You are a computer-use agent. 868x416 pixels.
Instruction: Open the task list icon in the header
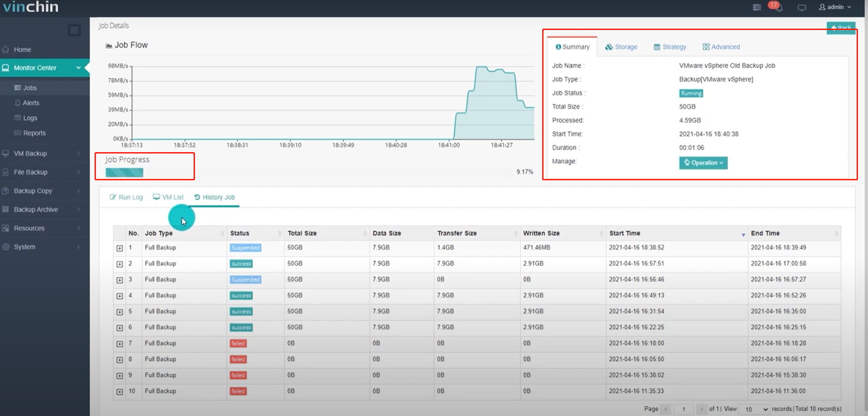pos(757,7)
